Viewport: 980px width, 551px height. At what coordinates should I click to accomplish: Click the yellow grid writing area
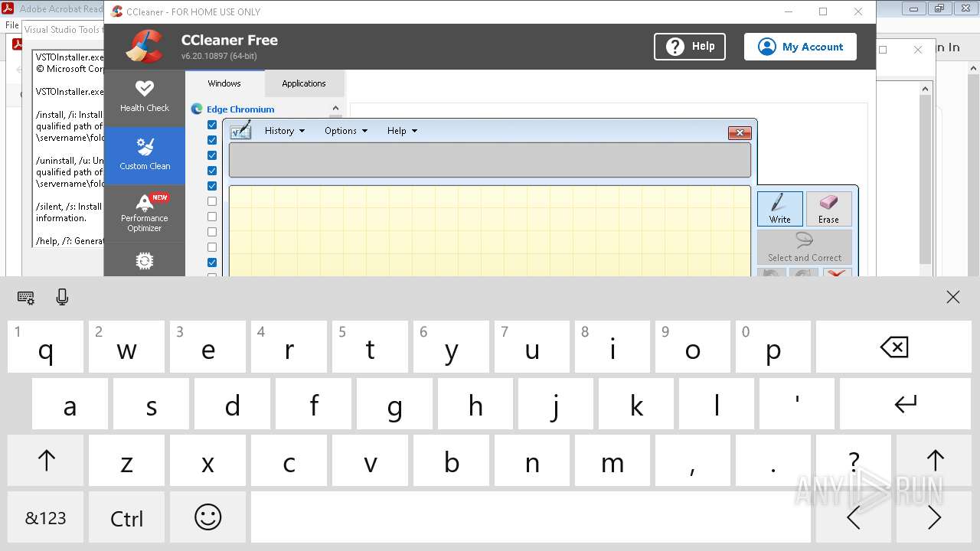490,230
